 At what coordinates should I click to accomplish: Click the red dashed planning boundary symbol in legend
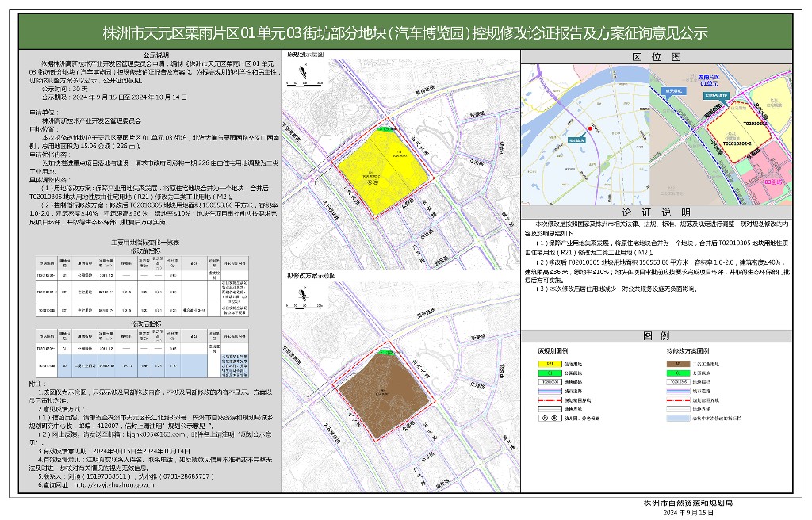pyautogui.click(x=549, y=399)
